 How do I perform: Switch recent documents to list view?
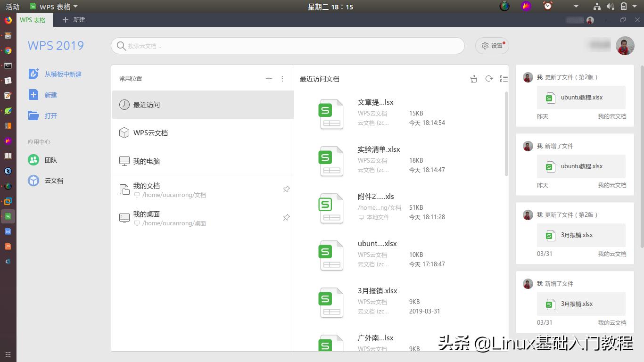(x=504, y=79)
